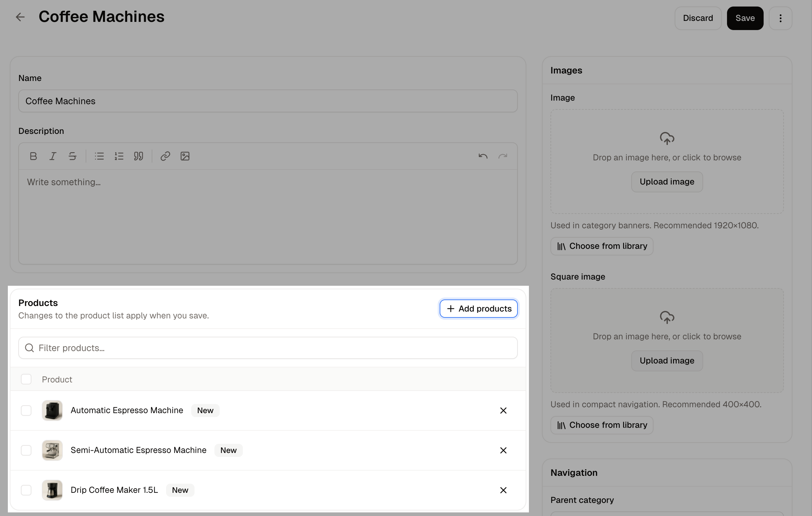Screen dimensions: 812x516
Task: Toggle bold formatting in description editor
Action: click(x=33, y=156)
